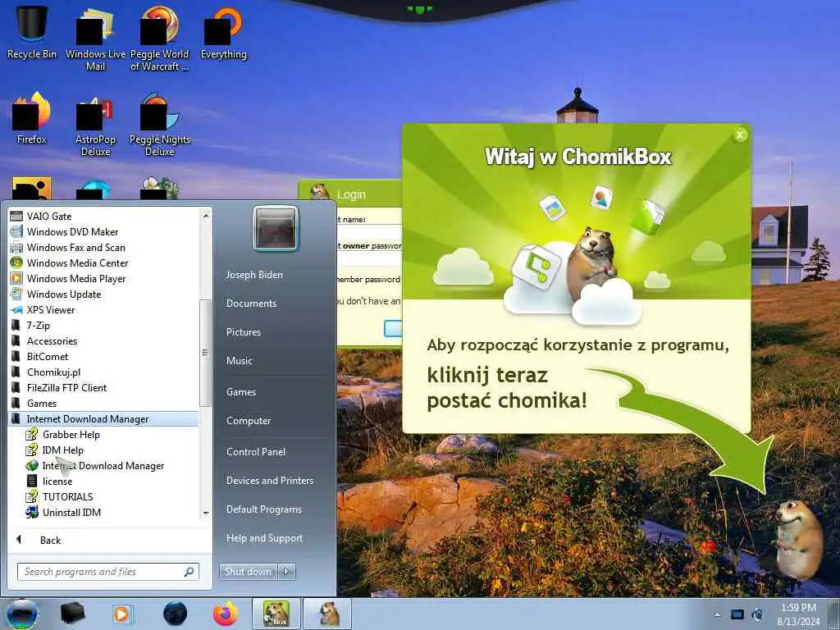The height and width of the screenshot is (630, 840).
Task: Open Computer from the Start menu
Action: pos(249,421)
